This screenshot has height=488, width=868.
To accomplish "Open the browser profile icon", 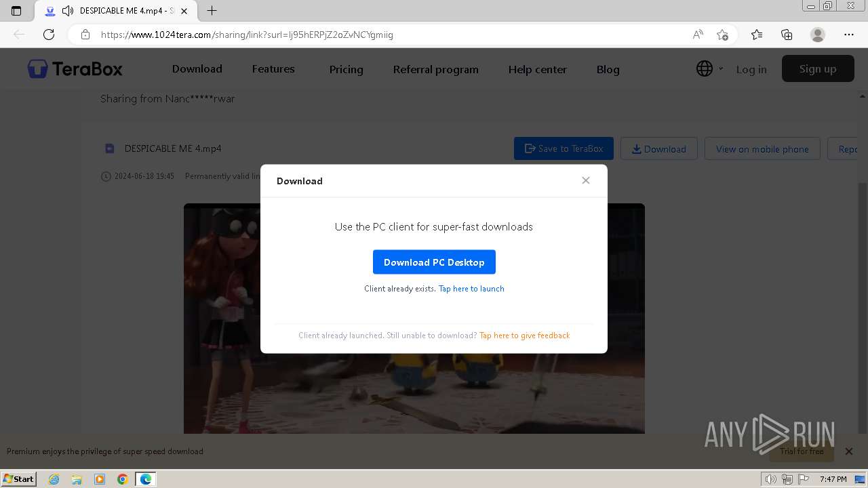I will (x=818, y=35).
